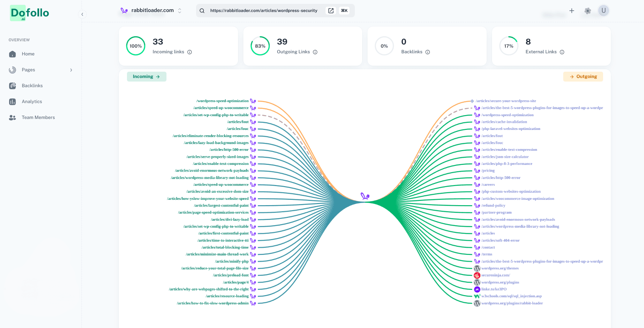The height and width of the screenshot is (328, 644).
Task: Click the Outgoing Links info icon
Action: click(315, 52)
